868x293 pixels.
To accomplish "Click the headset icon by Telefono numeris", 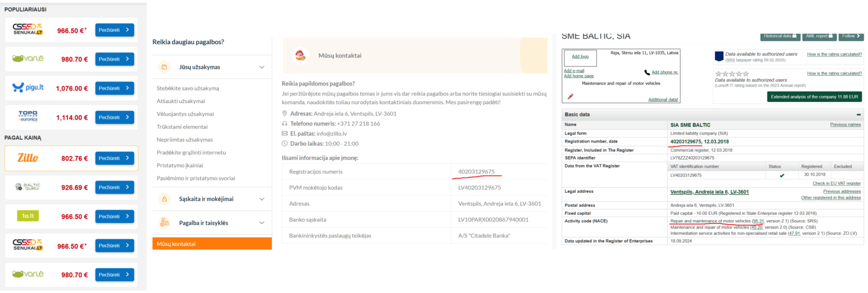I will [x=285, y=123].
